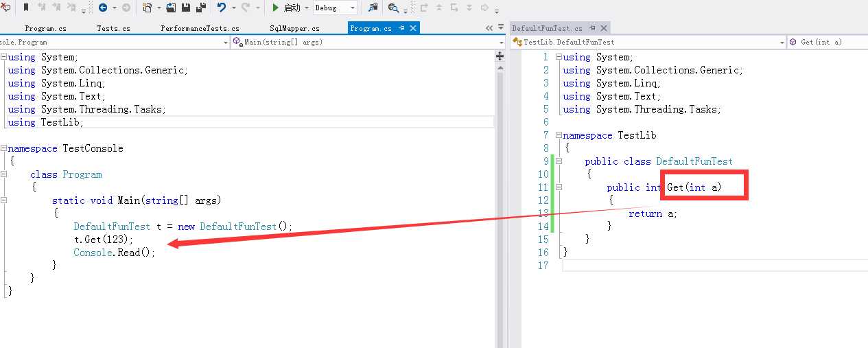Click the open file folder icon
868x348 pixels.
click(172, 8)
